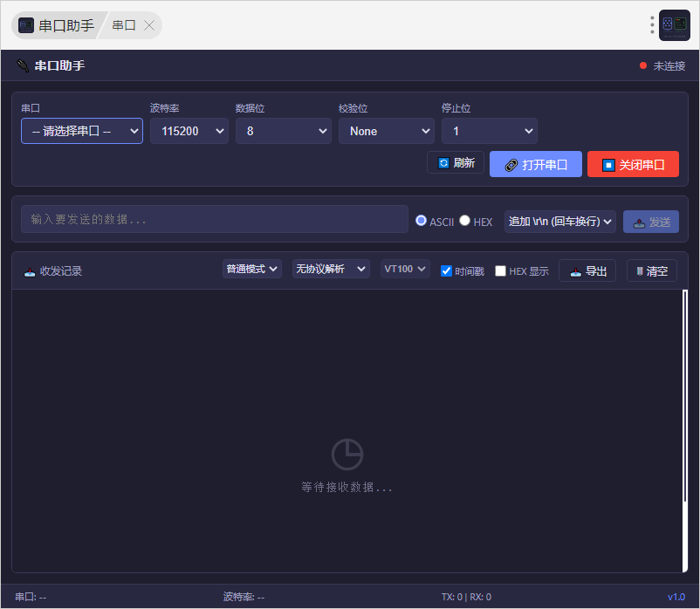Image resolution: width=700 pixels, height=609 pixels.
Task: Click the send icon on 发送 button
Action: [639, 222]
